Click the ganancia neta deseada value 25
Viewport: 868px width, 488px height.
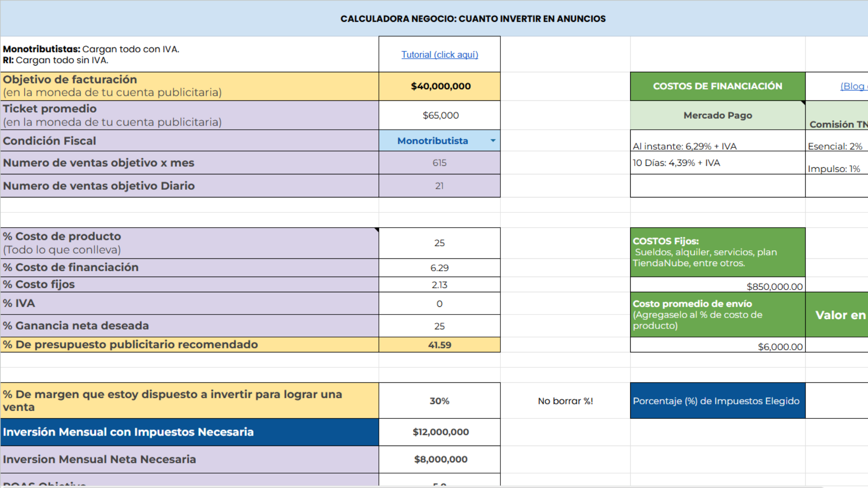click(x=439, y=326)
